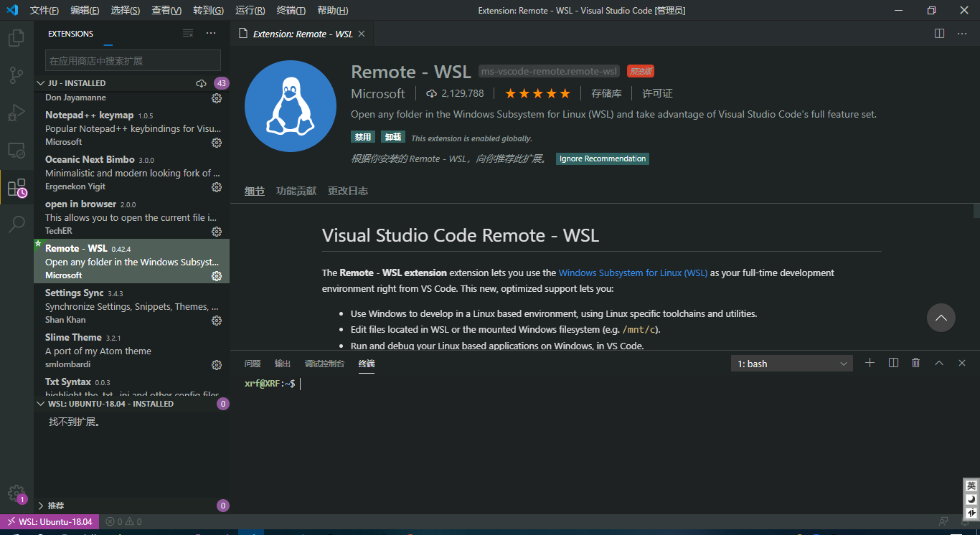The image size is (980, 535).
Task: Click the notification bell in status bar
Action: [966, 521]
